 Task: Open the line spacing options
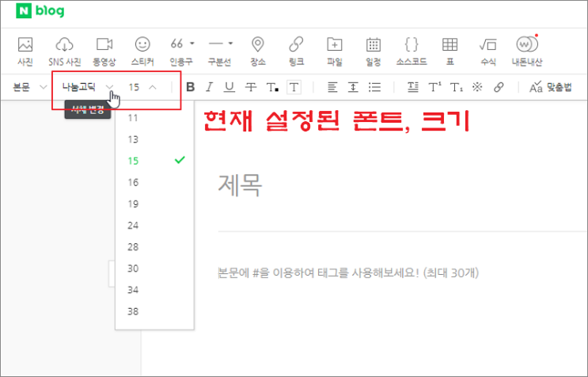pyautogui.click(x=353, y=87)
